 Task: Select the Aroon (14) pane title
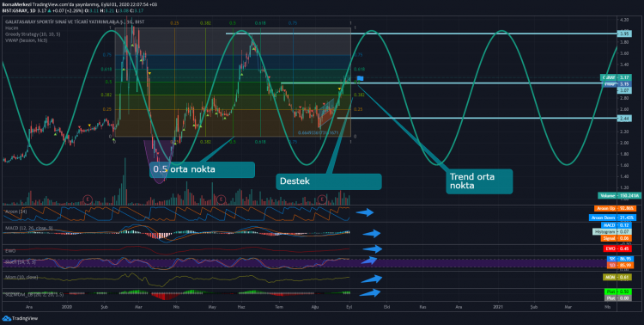click(x=15, y=212)
